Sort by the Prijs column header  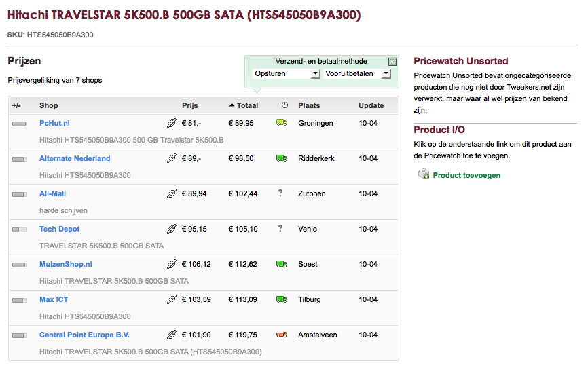point(189,105)
